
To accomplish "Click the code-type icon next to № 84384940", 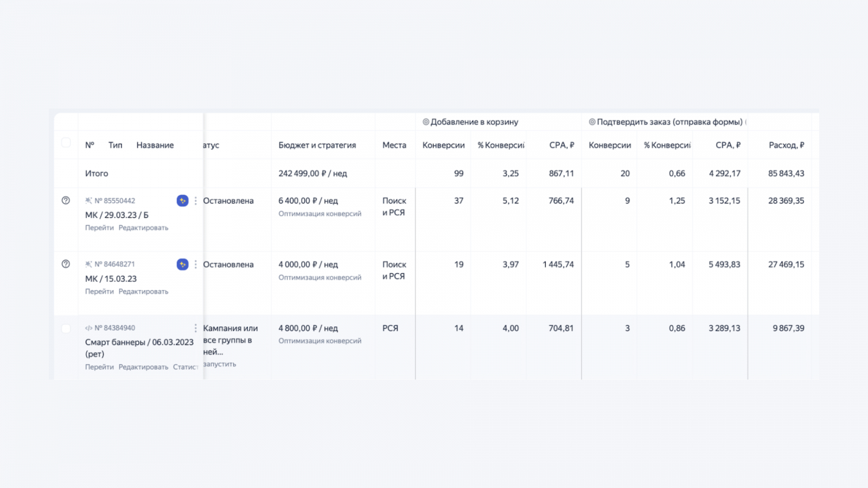I will tap(88, 328).
